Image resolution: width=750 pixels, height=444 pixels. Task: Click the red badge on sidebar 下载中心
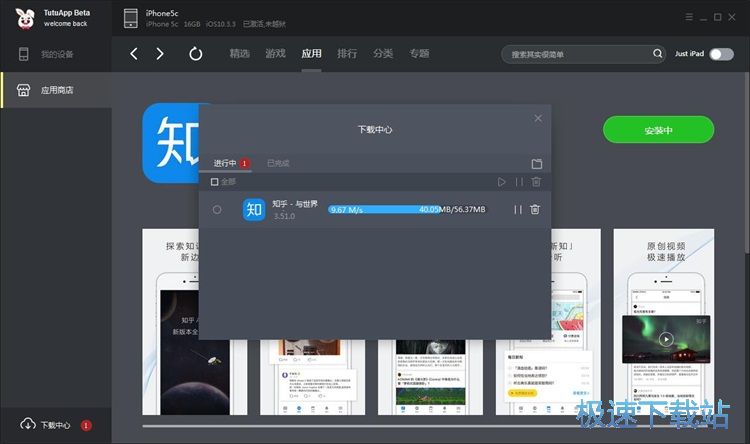tap(86, 425)
